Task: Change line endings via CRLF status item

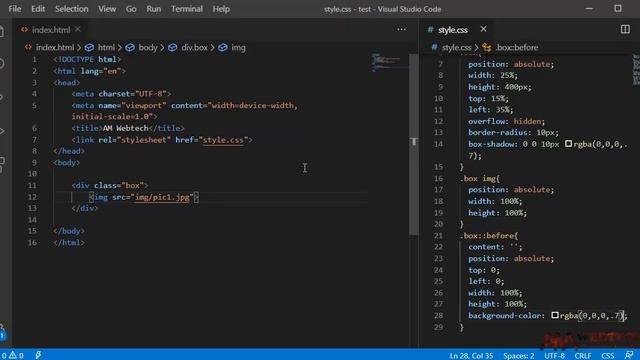Action: pyautogui.click(x=582, y=356)
